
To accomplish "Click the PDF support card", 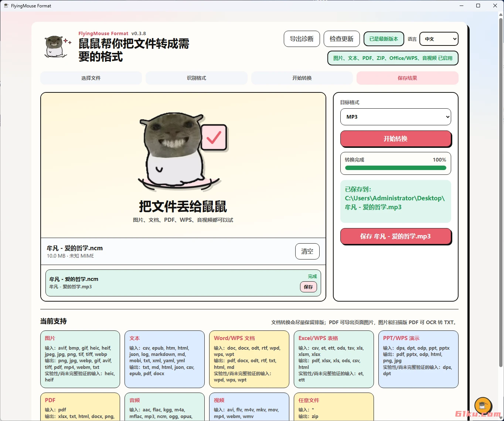I will tap(80, 407).
